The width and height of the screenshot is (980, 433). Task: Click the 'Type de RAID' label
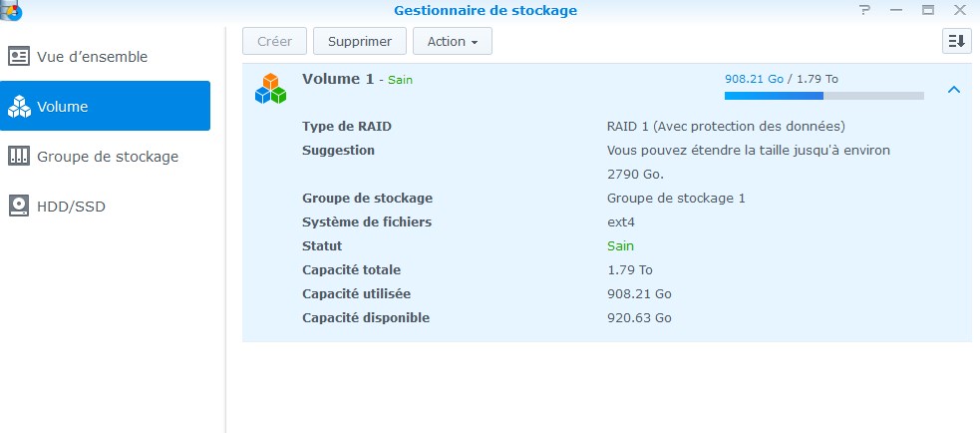point(346,127)
